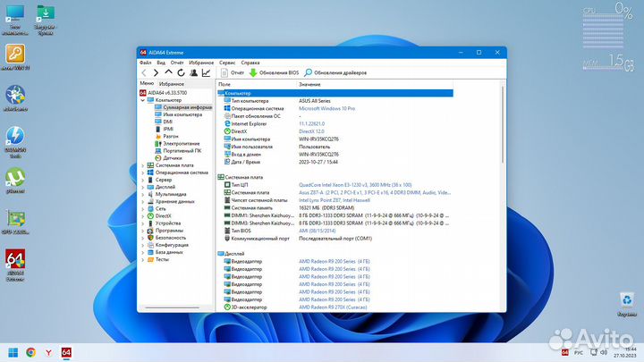This screenshot has height=362, width=644.
Task: Expand the Мультимедиа tree node
Action: pyautogui.click(x=142, y=195)
